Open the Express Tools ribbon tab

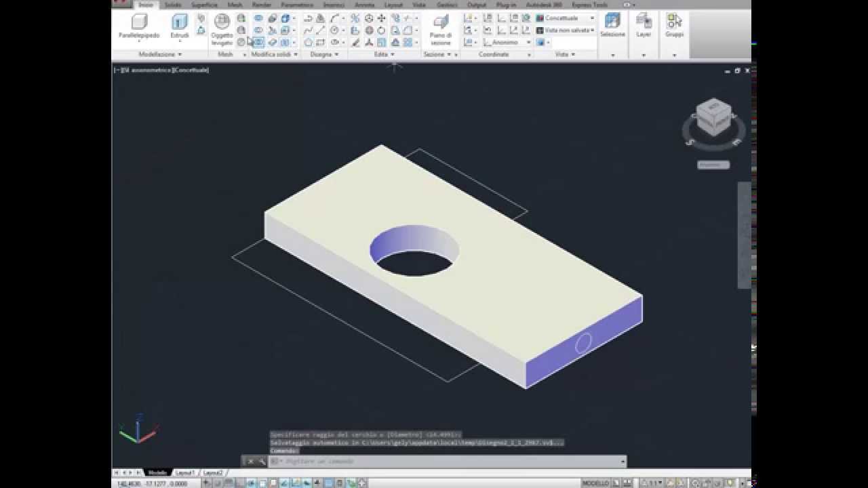point(589,5)
